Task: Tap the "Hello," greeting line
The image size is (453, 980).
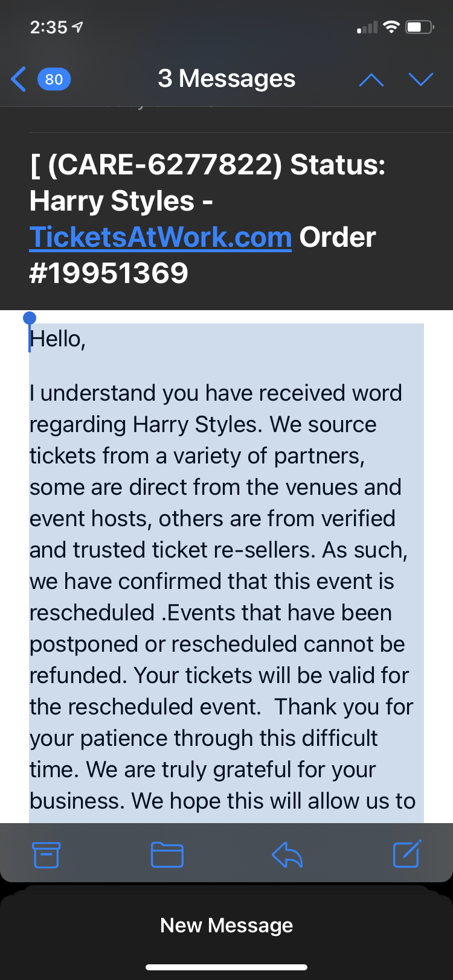Action: tap(58, 339)
